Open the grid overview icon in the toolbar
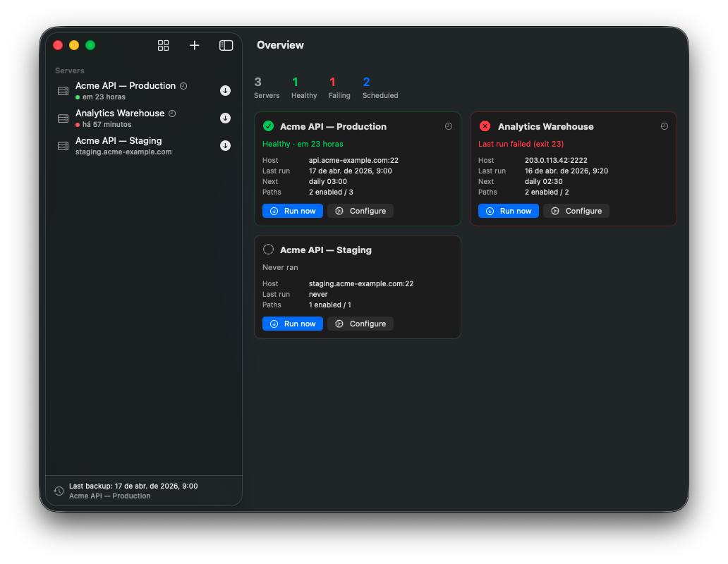 (x=163, y=45)
